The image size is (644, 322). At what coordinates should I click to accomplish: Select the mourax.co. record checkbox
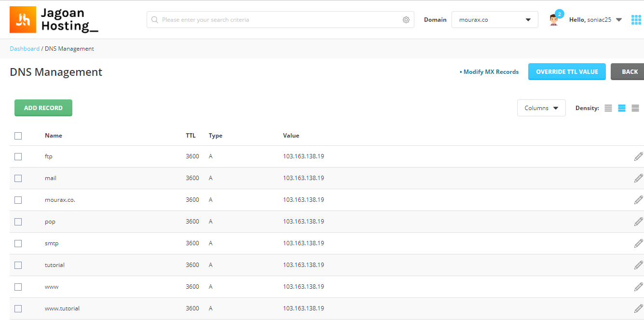coord(18,200)
